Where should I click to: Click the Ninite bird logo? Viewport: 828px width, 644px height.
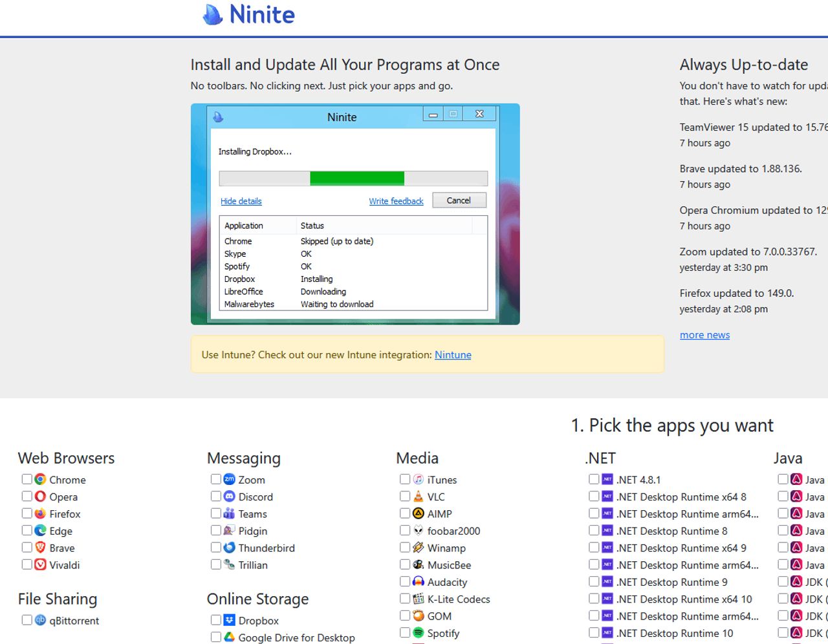coord(212,14)
